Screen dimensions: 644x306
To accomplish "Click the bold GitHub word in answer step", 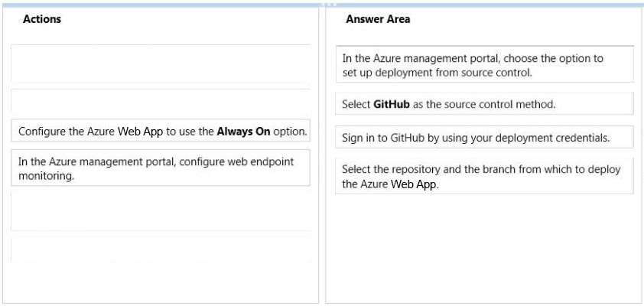I will (x=392, y=104).
